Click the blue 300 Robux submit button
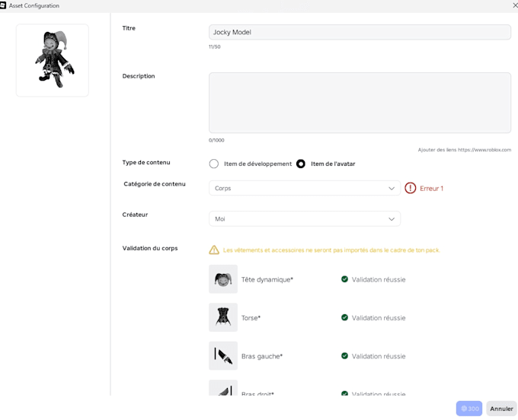This screenshot has width=518, height=420. [x=469, y=409]
